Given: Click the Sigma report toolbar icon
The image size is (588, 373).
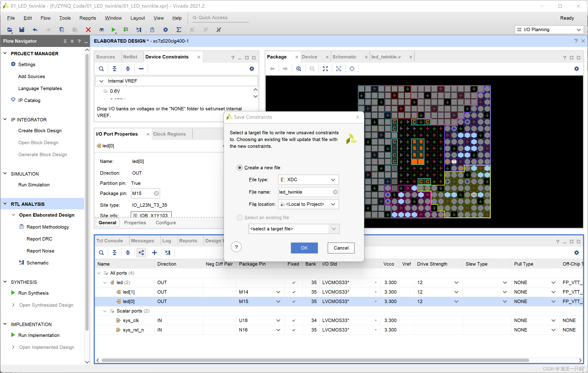Looking at the screenshot, I should pos(179,30).
